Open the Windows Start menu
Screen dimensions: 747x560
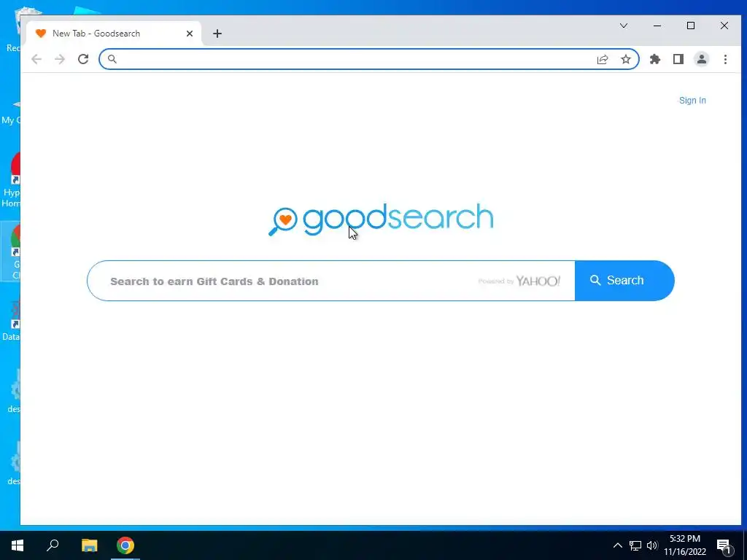pos(18,545)
